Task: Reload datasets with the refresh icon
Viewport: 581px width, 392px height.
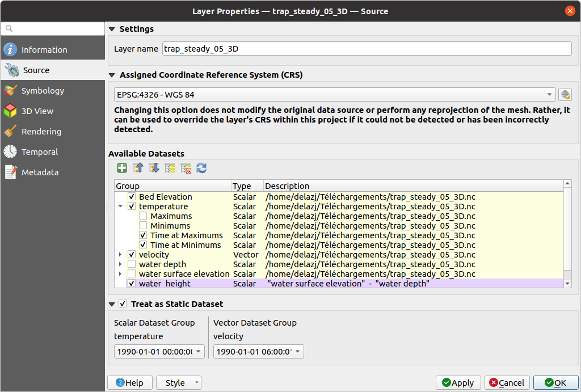Action: [201, 168]
